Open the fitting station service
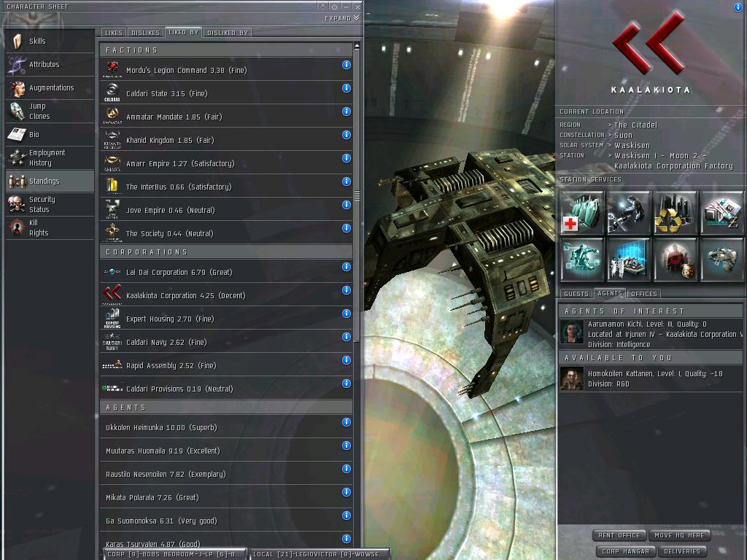The width and height of the screenshot is (747, 560). pyautogui.click(x=582, y=260)
